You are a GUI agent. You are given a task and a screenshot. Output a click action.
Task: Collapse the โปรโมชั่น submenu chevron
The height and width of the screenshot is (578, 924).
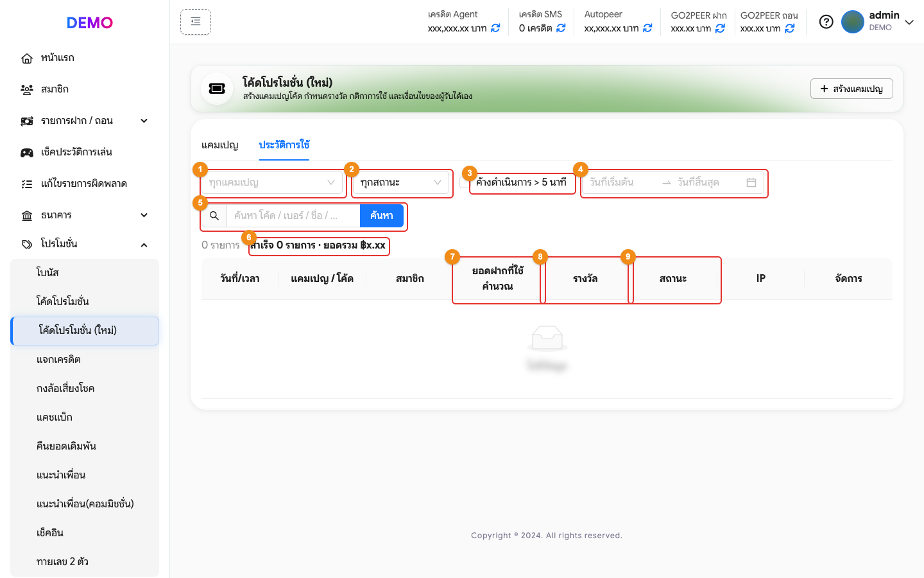coord(144,245)
